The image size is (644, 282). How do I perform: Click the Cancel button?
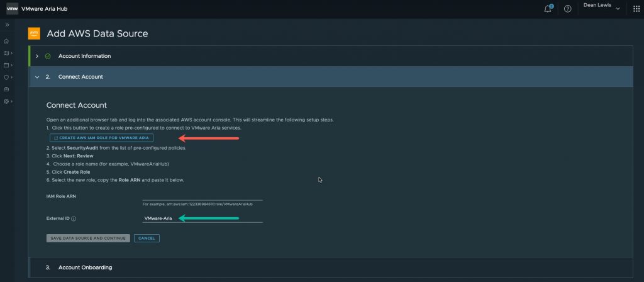point(147,239)
